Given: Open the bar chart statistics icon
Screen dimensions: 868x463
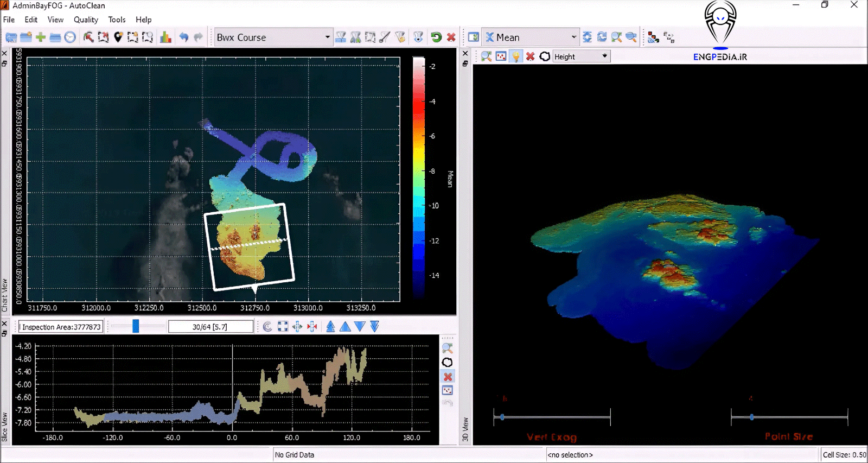Looking at the screenshot, I should point(165,37).
